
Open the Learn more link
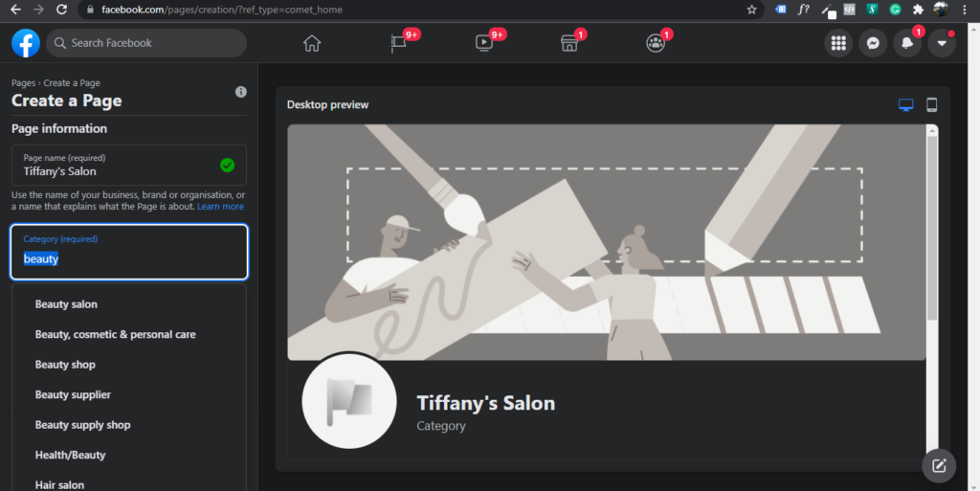coord(221,206)
